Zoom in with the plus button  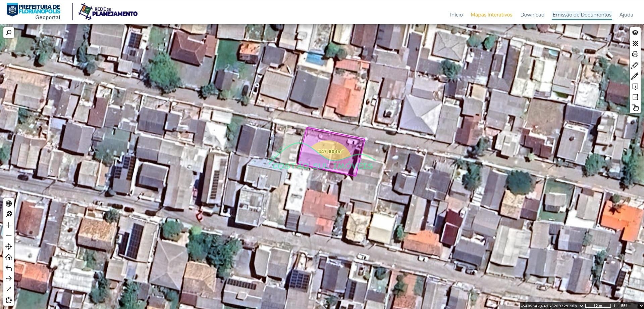pos(9,225)
